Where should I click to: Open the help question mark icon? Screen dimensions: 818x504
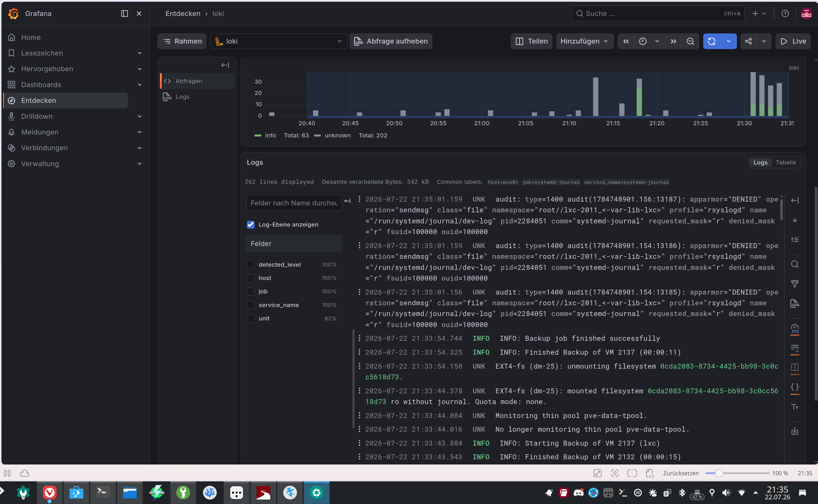[x=785, y=14]
